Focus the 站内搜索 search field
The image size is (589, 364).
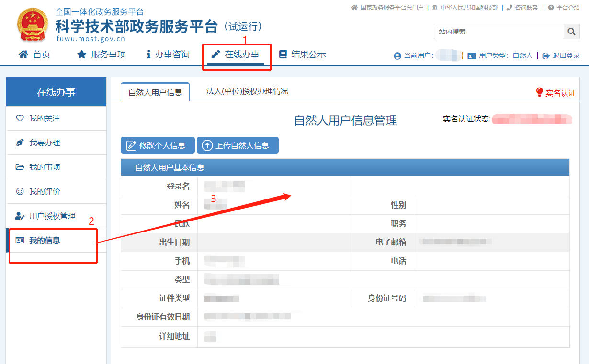[x=498, y=32]
